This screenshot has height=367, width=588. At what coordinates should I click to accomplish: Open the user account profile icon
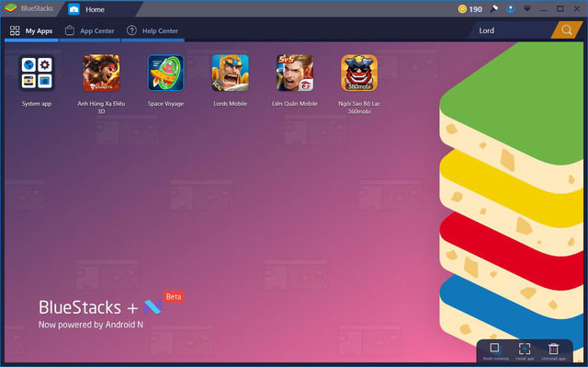(x=511, y=8)
